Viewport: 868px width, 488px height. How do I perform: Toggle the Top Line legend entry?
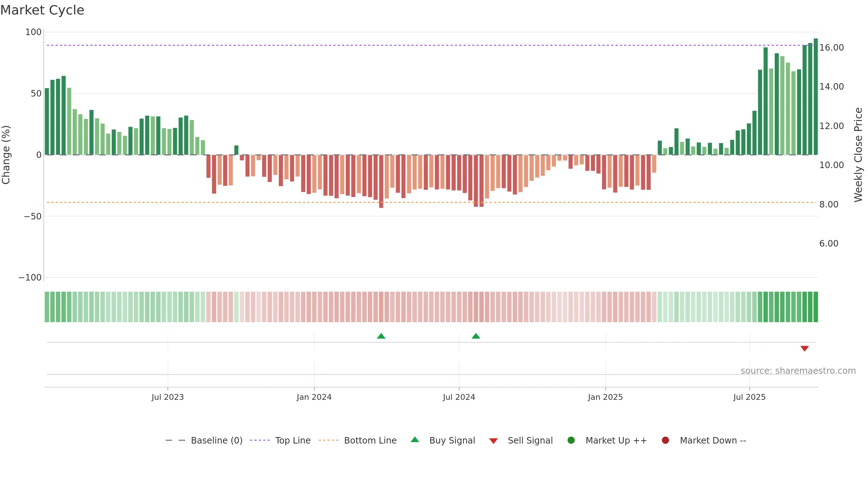click(x=280, y=440)
